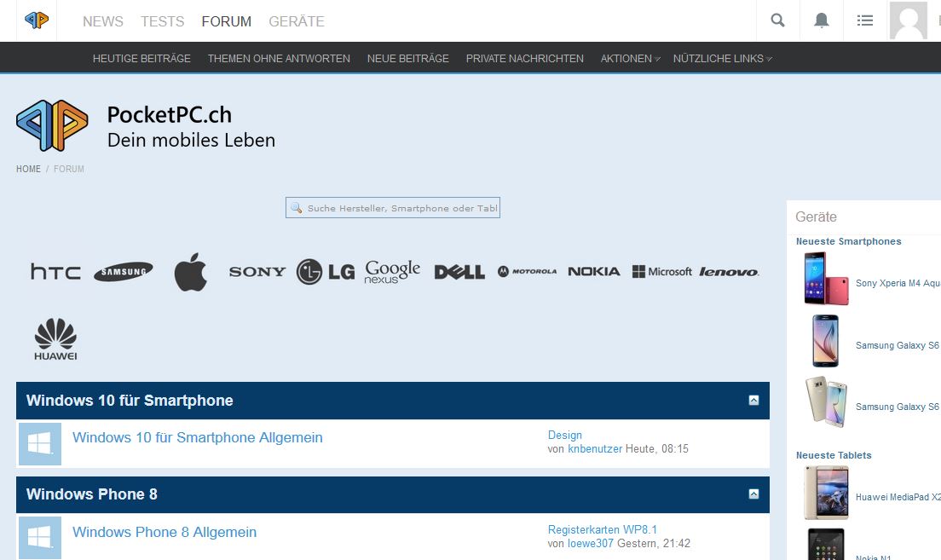Click the Neueste Smartphones heading
The image size is (941, 560).
tap(849, 241)
